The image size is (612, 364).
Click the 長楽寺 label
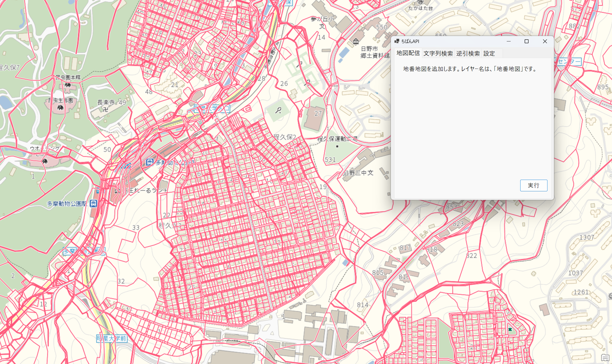[x=106, y=102]
